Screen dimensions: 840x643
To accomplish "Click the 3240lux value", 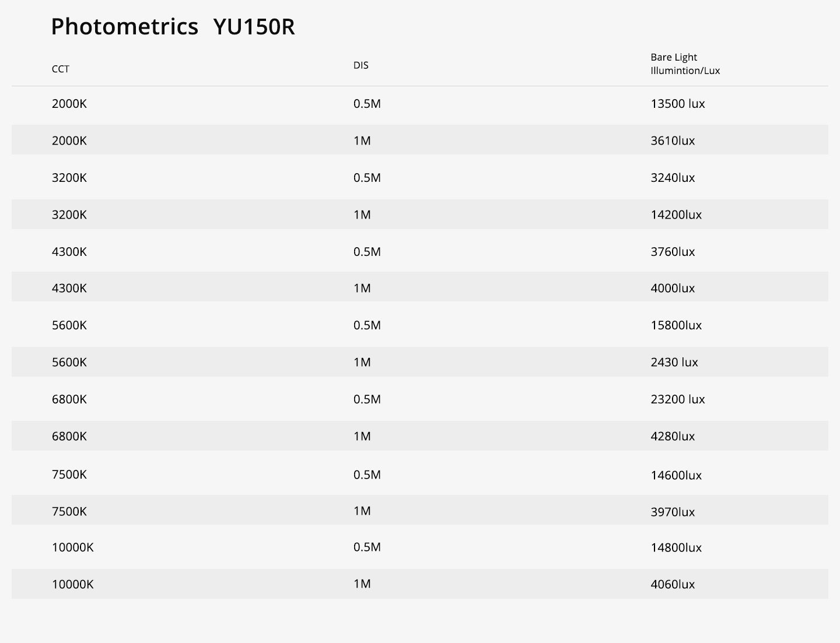I will [x=673, y=178].
